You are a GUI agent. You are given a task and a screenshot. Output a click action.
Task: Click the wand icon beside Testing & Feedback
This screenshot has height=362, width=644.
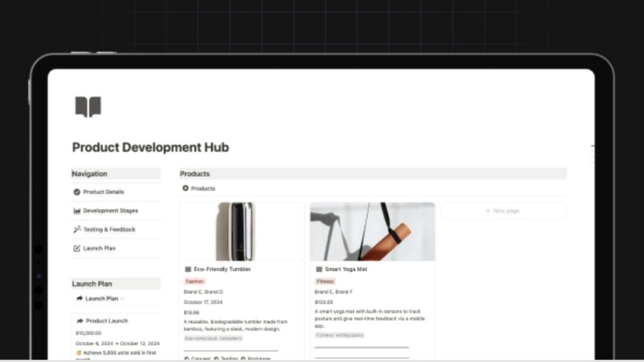point(77,230)
